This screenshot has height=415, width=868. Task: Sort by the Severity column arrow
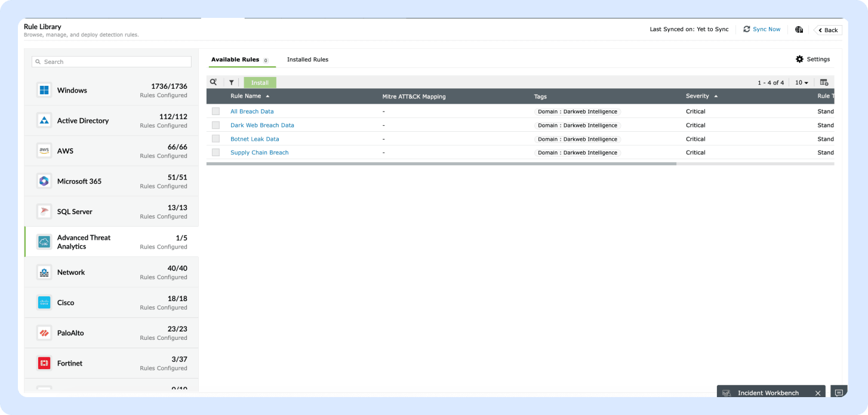coord(716,96)
